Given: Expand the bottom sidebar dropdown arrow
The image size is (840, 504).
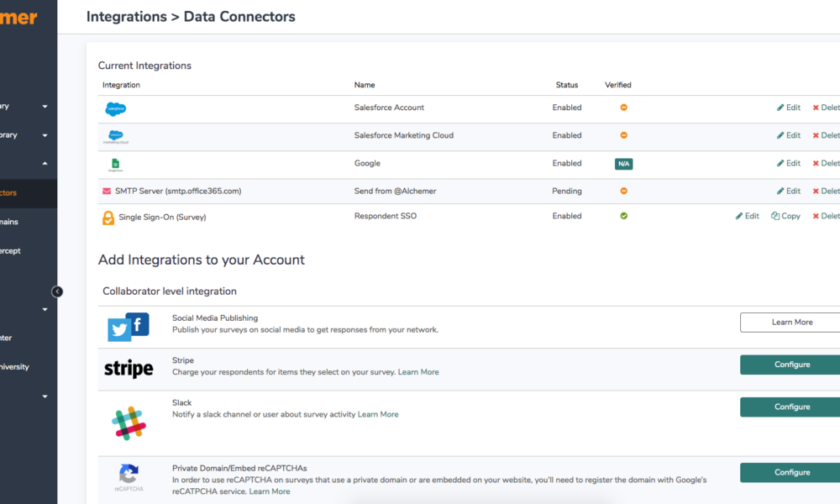Looking at the screenshot, I should [x=45, y=396].
